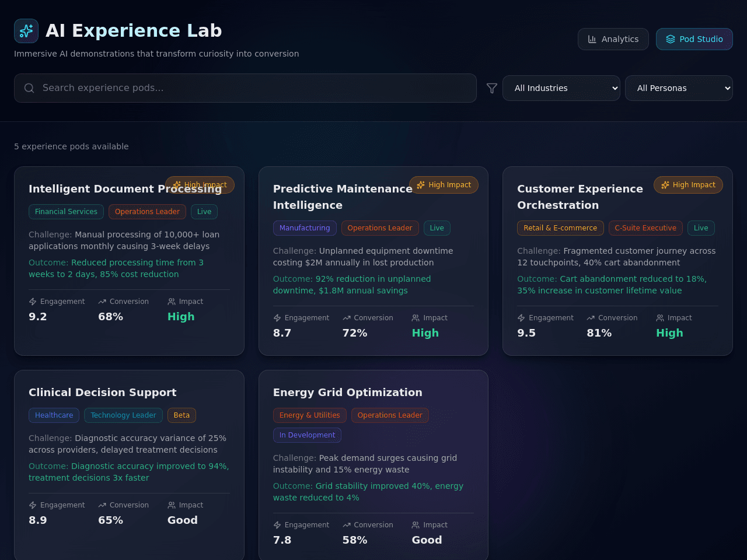Select the C-Suite Executive tag
747x560 pixels.
[x=645, y=228]
